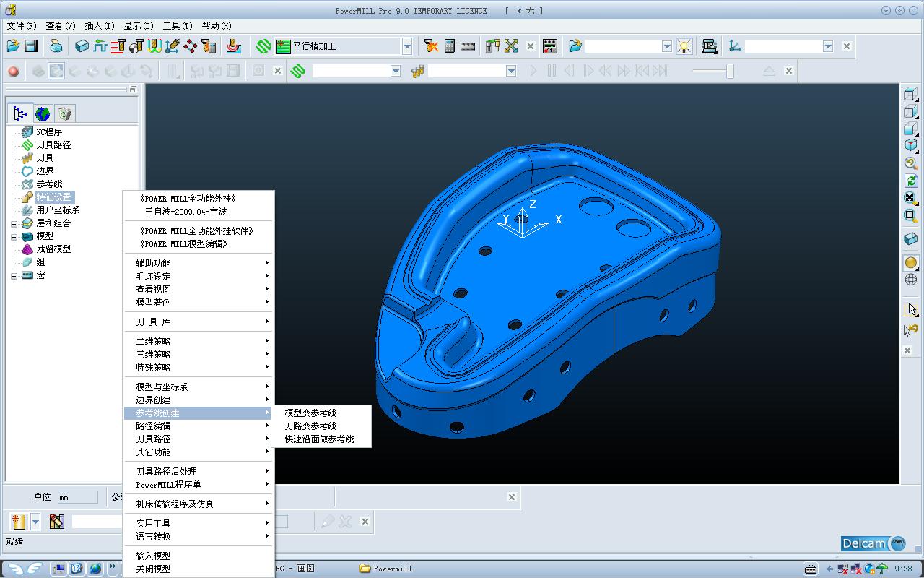The image size is (924, 578).
Task: Open rapid move heights icon
Action: coord(118,46)
